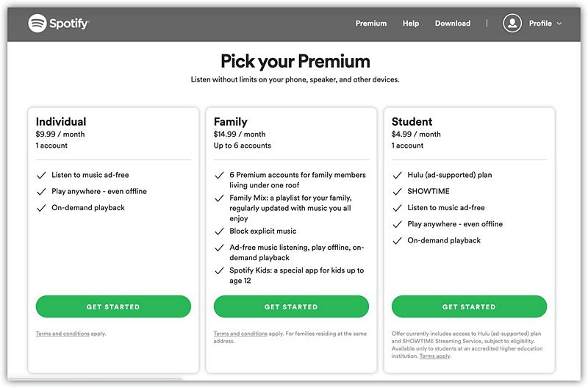Go to the Download page
Viewport: 588px width, 388px height.
click(453, 24)
